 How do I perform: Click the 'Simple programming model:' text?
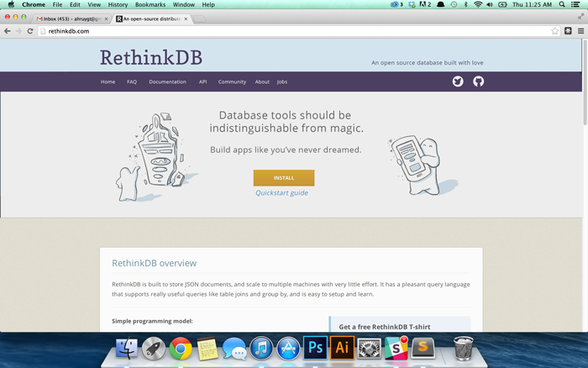pos(152,321)
